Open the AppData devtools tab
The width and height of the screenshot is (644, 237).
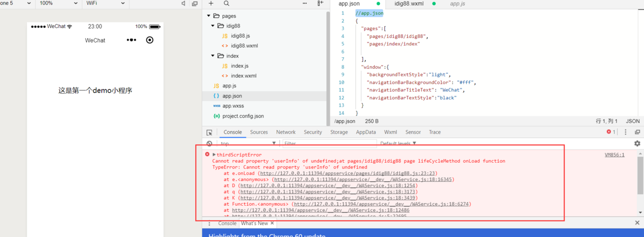click(x=366, y=132)
